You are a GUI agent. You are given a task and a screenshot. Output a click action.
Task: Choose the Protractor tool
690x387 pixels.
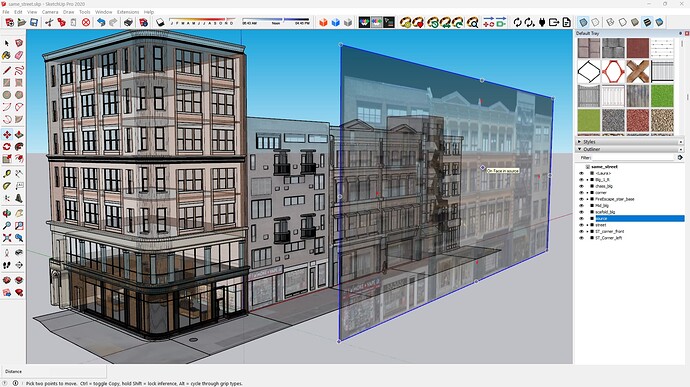pos(7,186)
